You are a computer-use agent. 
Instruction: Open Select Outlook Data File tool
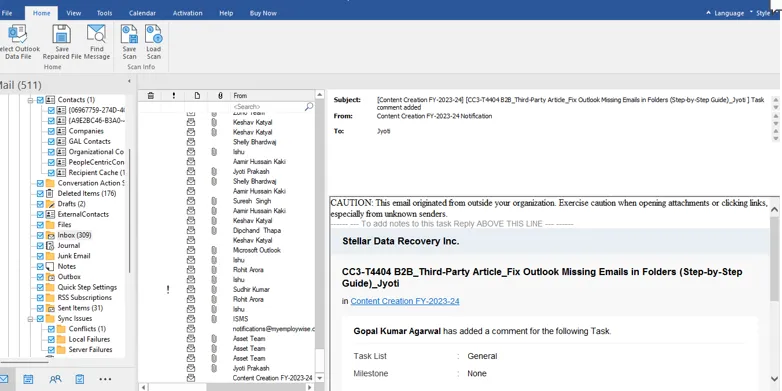tap(18, 42)
